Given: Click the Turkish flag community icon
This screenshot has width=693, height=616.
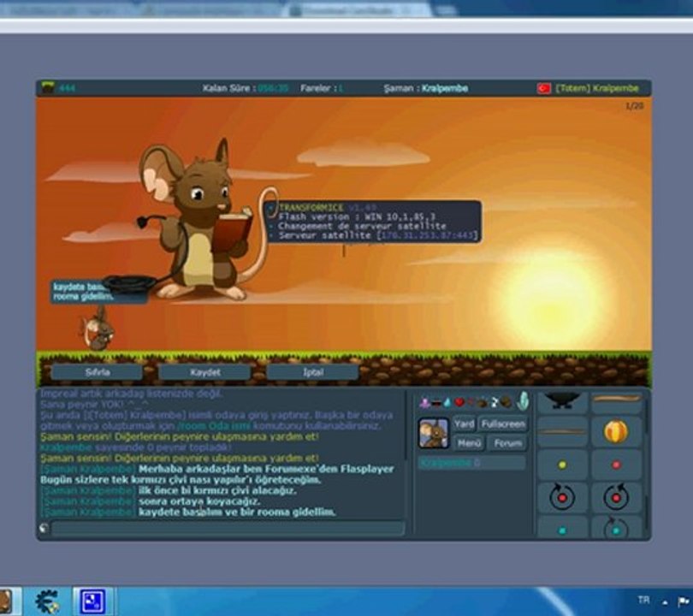Looking at the screenshot, I should pyautogui.click(x=544, y=88).
